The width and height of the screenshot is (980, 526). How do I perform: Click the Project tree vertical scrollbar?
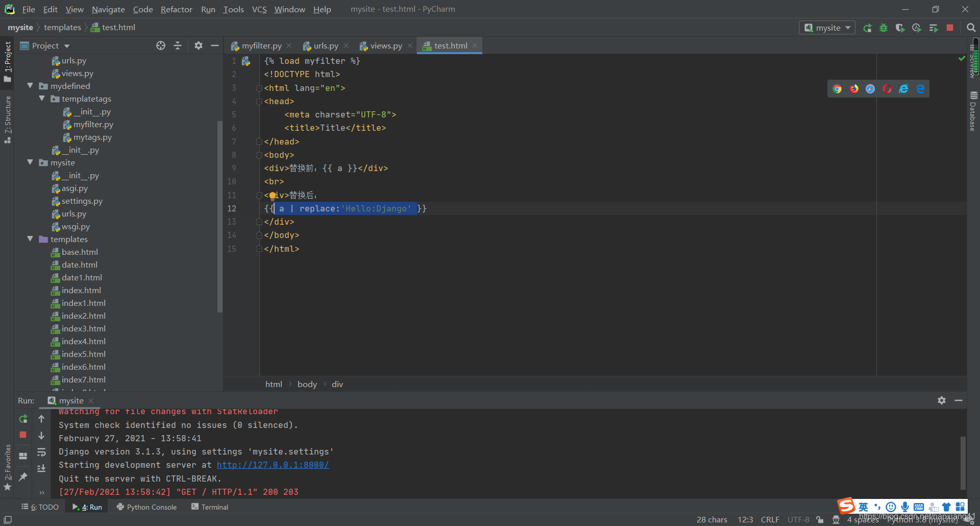coord(220,217)
